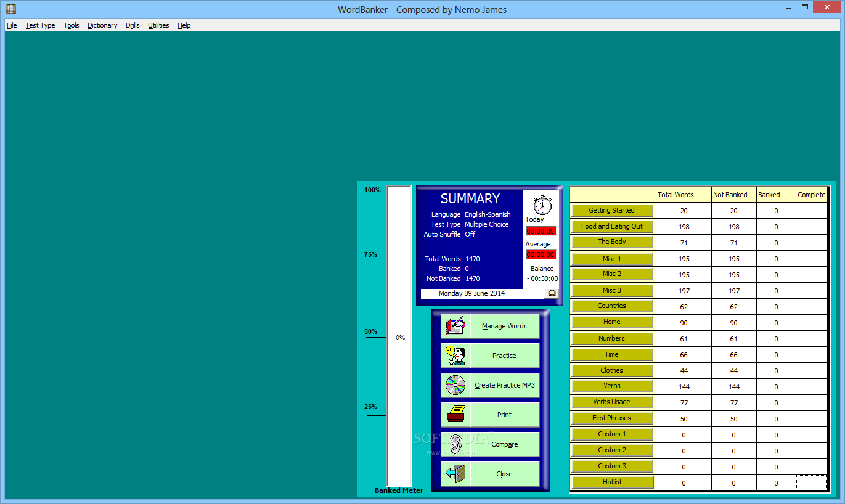The width and height of the screenshot is (845, 504).
Task: Click the SUMMARY heading
Action: pyautogui.click(x=470, y=199)
